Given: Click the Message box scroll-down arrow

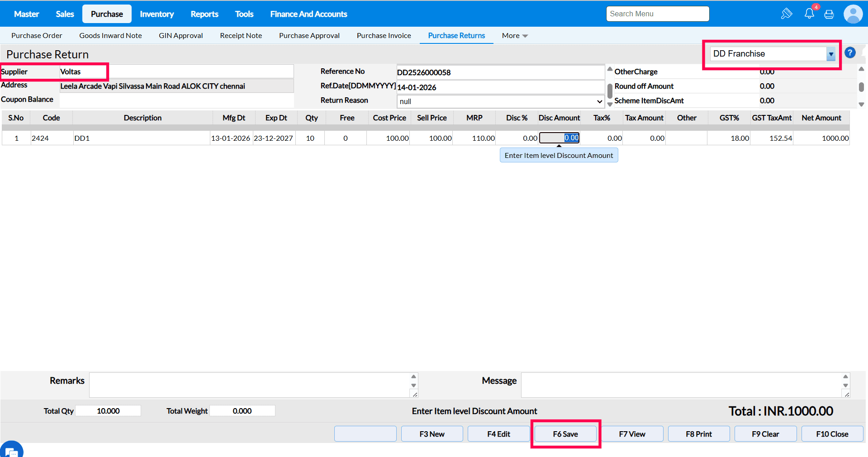Looking at the screenshot, I should [x=845, y=386].
